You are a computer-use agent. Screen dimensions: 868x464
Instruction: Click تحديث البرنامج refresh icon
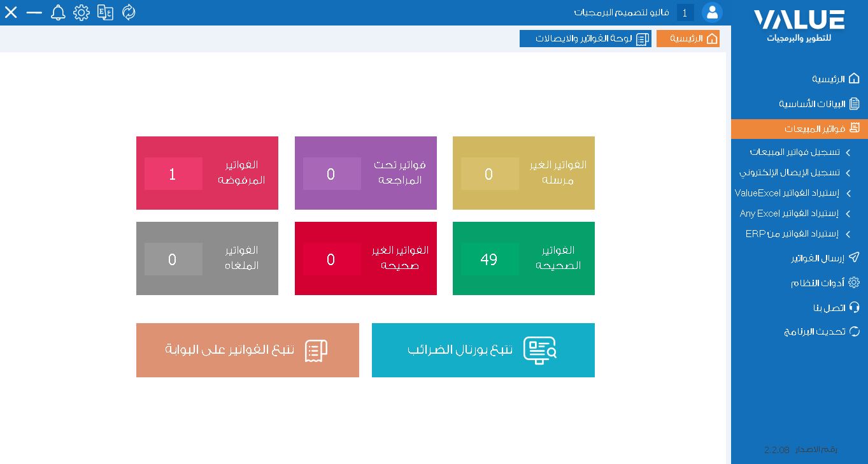[854, 331]
